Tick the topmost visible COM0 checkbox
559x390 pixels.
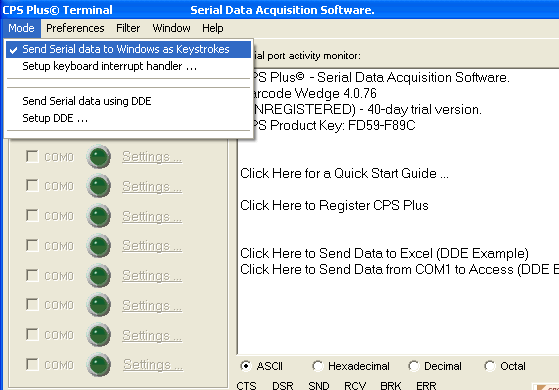(x=32, y=156)
